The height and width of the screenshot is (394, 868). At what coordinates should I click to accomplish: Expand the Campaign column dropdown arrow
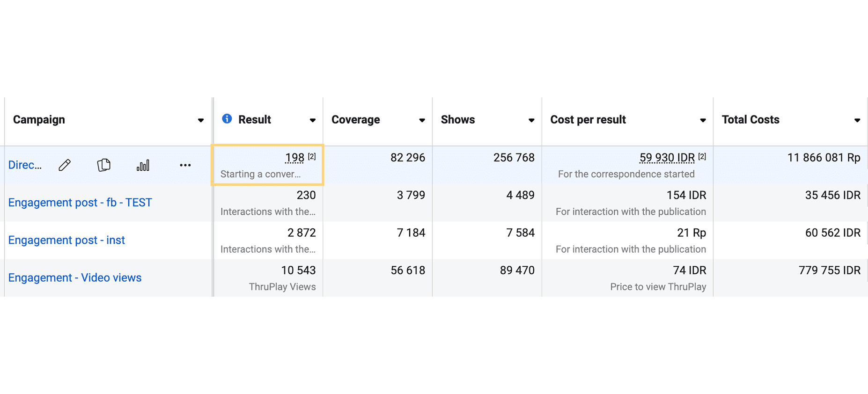[x=201, y=120]
